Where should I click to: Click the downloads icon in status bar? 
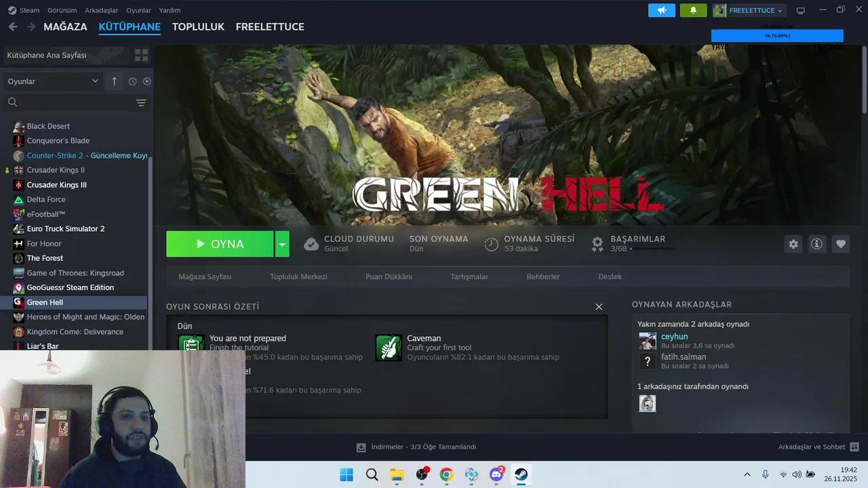pyautogui.click(x=361, y=447)
